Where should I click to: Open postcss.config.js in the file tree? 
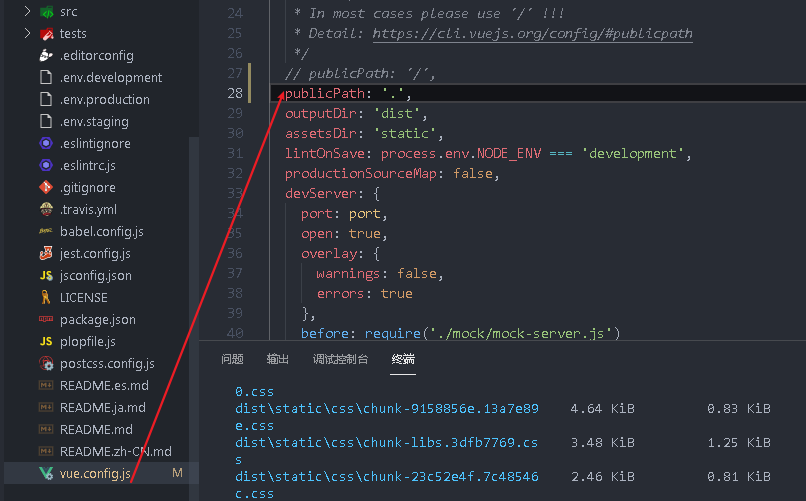point(107,364)
